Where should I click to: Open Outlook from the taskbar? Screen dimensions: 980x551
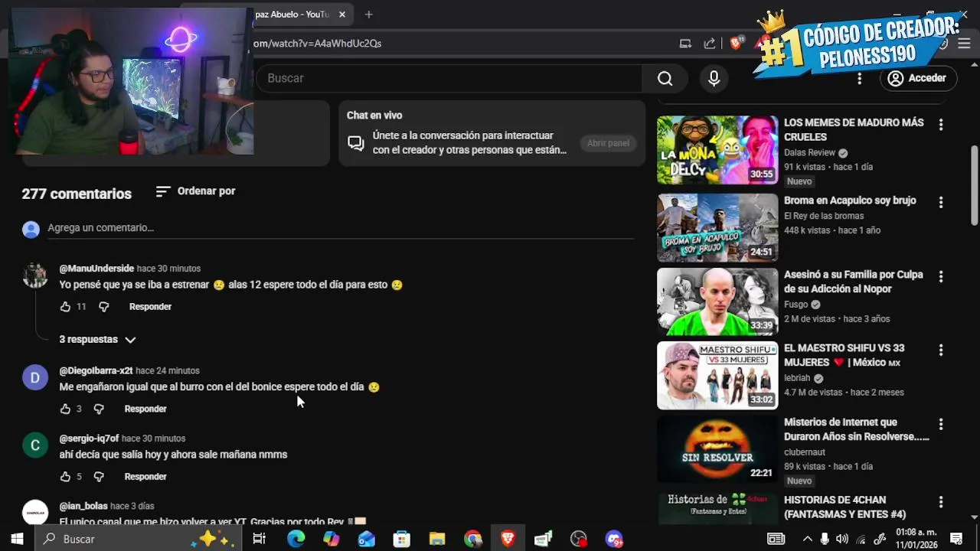coord(366,539)
